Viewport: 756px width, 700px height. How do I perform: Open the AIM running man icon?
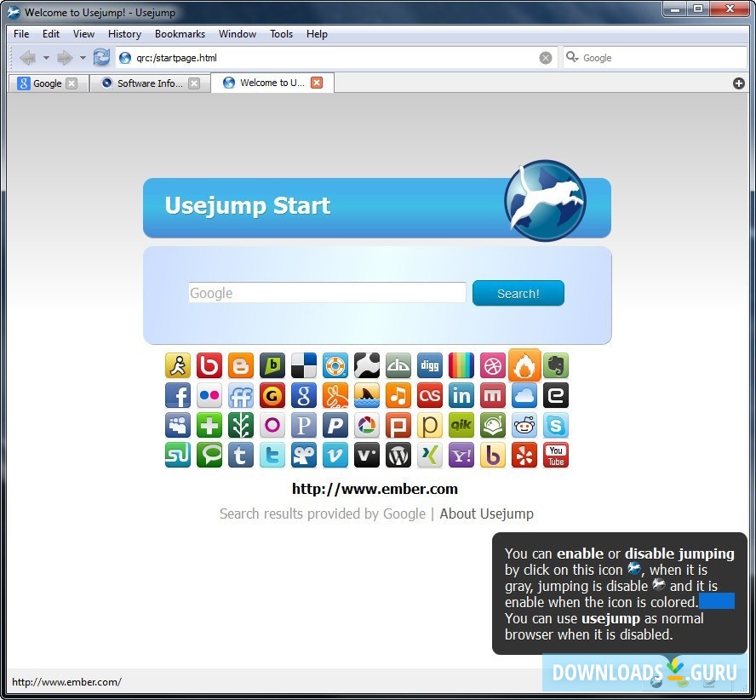[x=177, y=365]
